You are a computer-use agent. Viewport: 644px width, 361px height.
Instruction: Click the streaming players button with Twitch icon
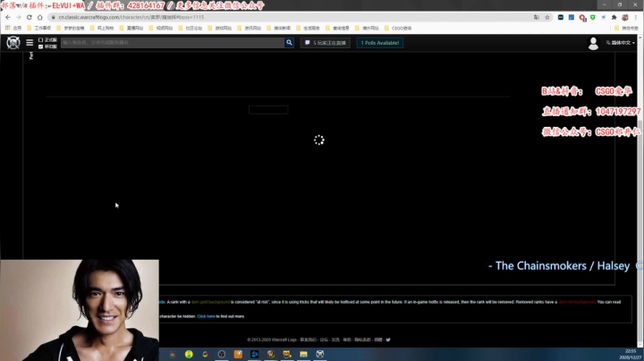[x=326, y=43]
